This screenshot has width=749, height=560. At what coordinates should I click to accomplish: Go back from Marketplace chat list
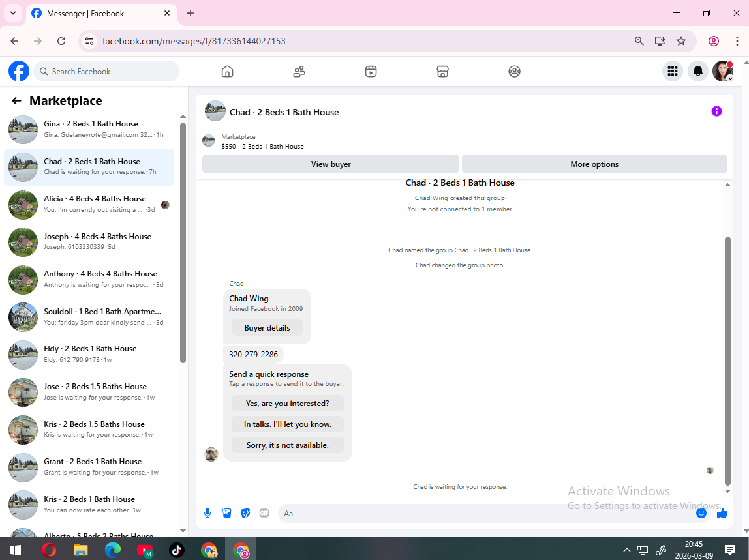pos(17,101)
